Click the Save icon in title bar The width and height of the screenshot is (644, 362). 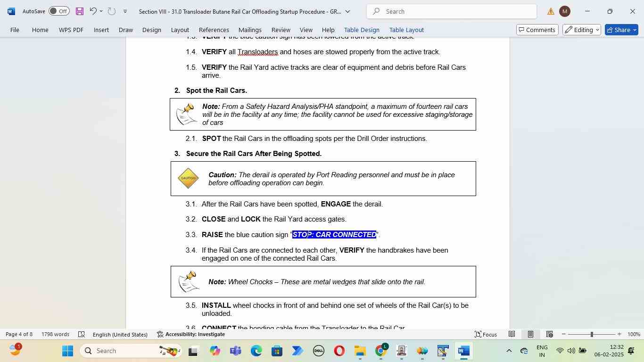79,11
